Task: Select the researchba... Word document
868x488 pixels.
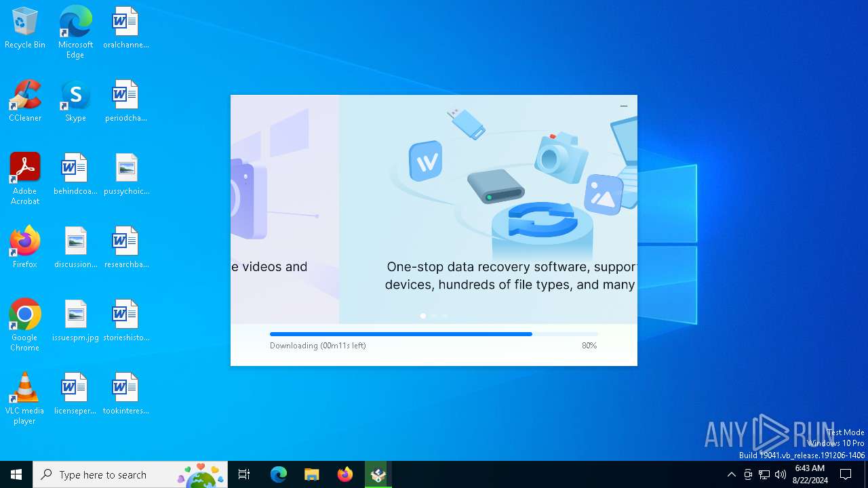Action: 125,248
